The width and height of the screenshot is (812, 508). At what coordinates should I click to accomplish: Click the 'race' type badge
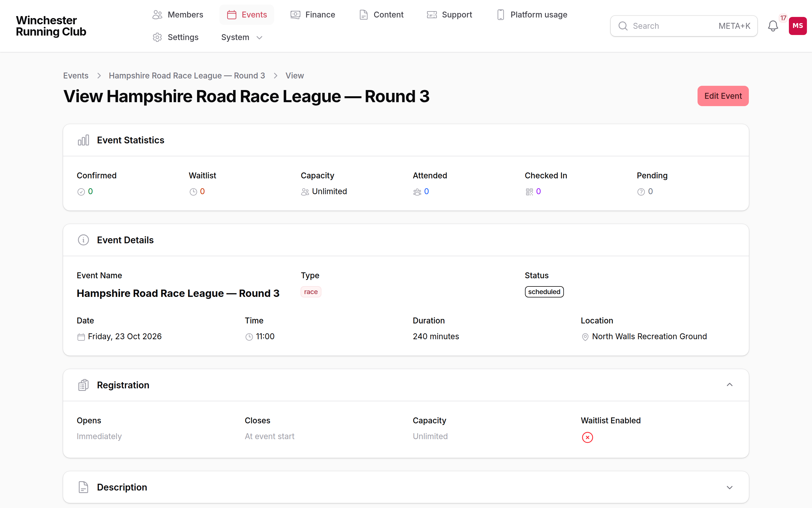point(311,292)
